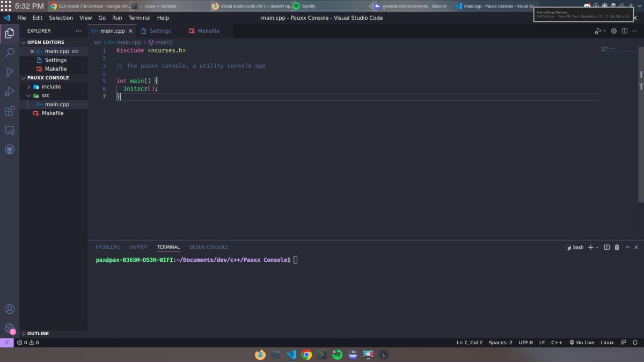This screenshot has width=644, height=362.
Task: Open the Selection menu
Action: [61, 18]
